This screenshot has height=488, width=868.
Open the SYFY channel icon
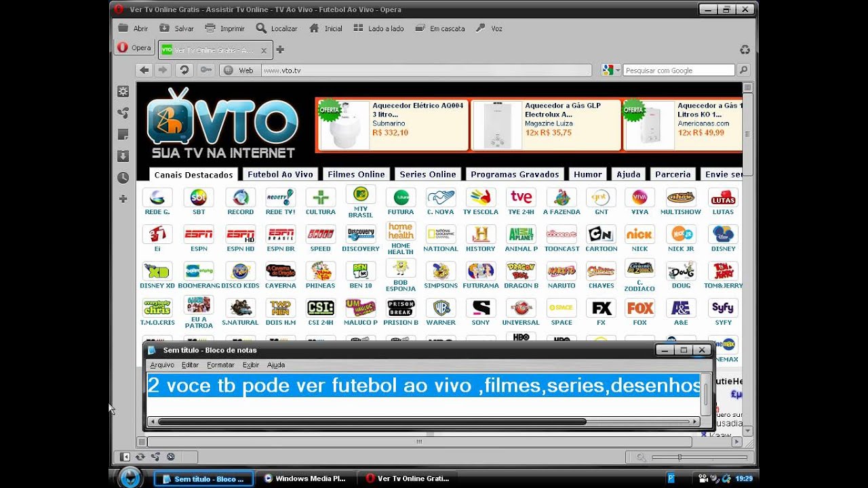[x=723, y=308]
